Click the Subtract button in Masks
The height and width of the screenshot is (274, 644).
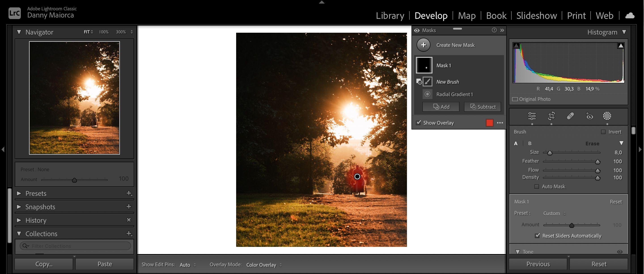[x=482, y=107]
